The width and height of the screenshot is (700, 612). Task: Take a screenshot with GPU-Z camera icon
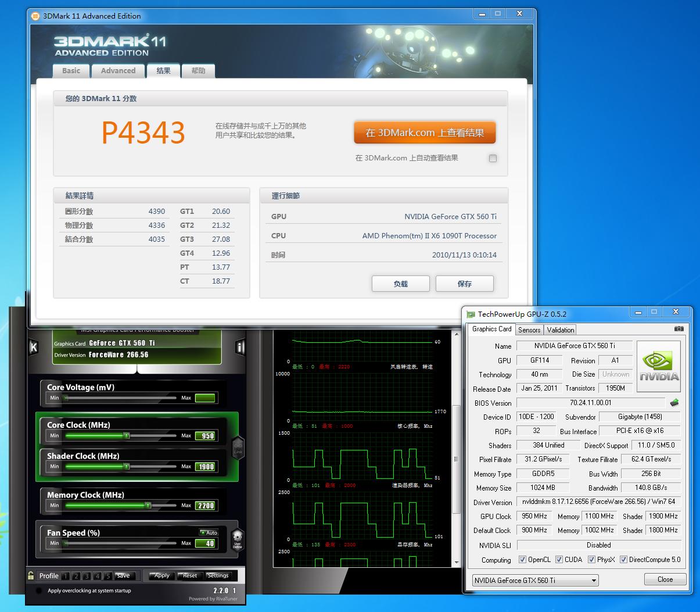679,329
